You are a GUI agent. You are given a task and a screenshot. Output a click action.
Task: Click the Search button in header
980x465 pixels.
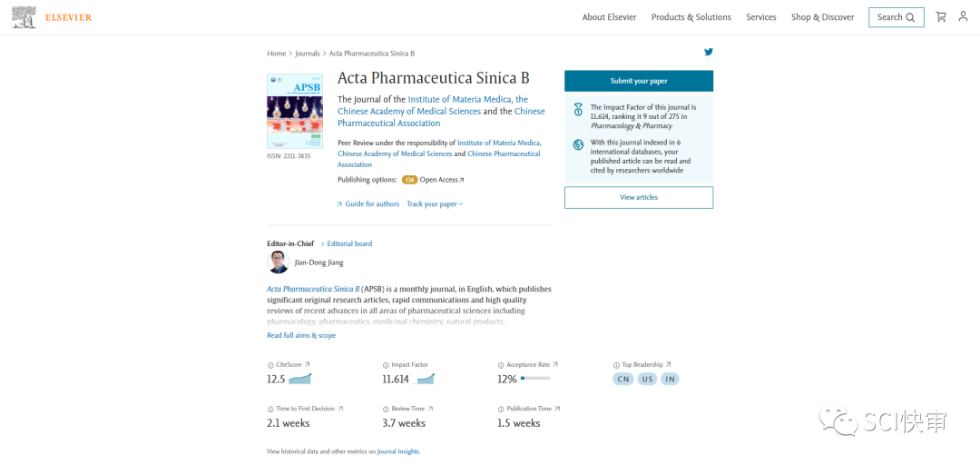coord(896,17)
